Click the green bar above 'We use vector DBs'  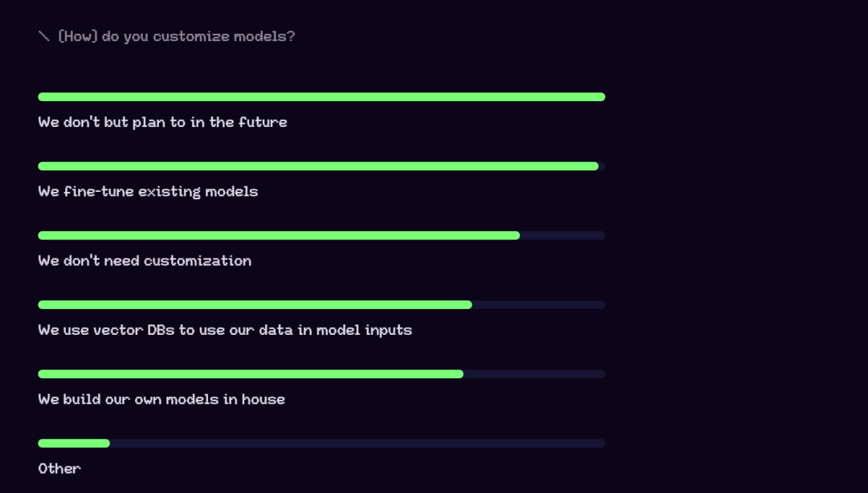pos(255,305)
